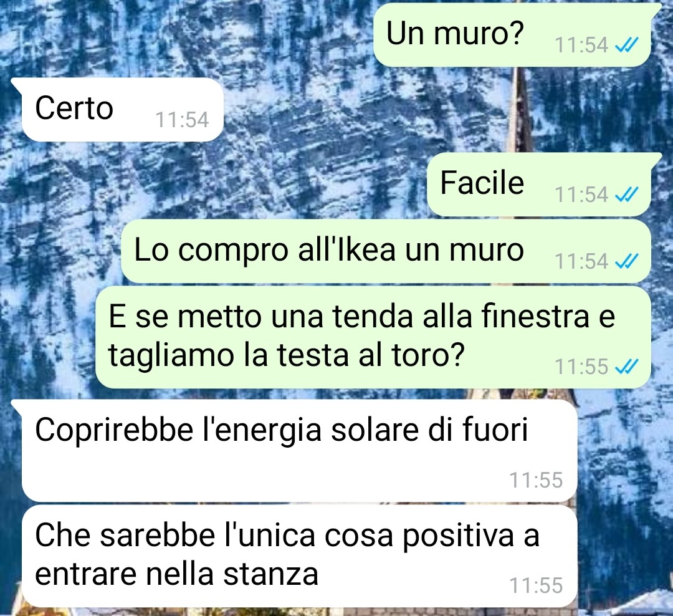Tap the 11:54 timestamp on 'Certo' message

(182, 120)
